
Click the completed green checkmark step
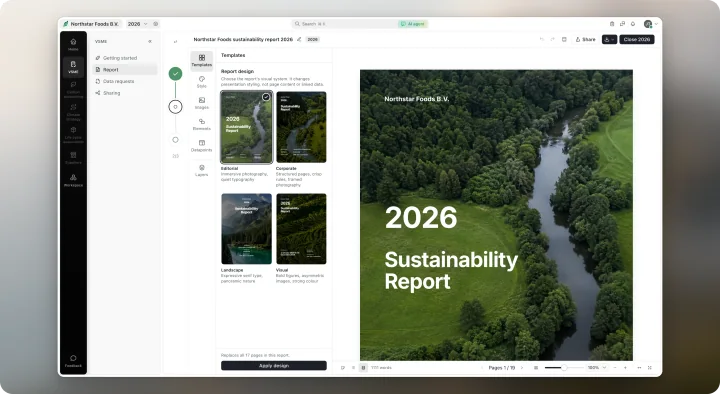(175, 73)
